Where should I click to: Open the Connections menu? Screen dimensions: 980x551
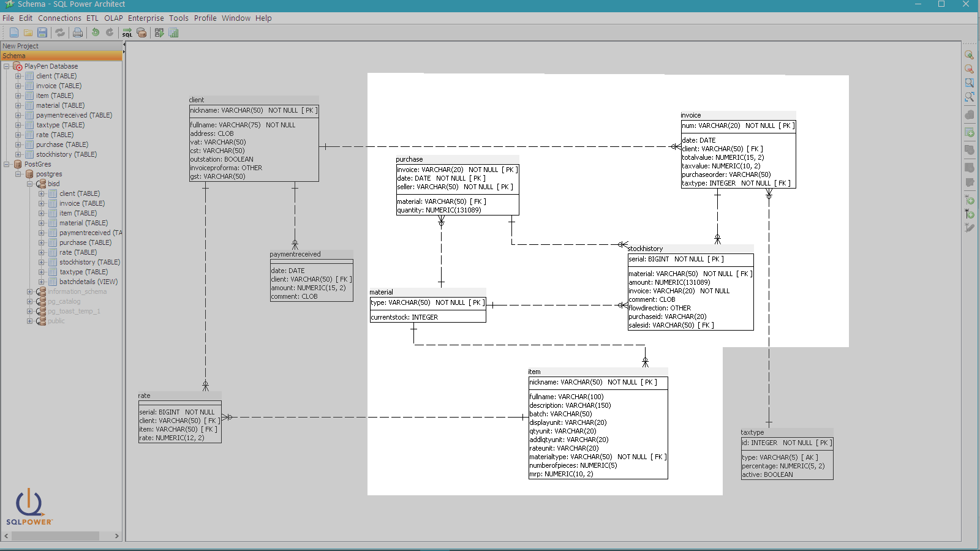coord(59,18)
